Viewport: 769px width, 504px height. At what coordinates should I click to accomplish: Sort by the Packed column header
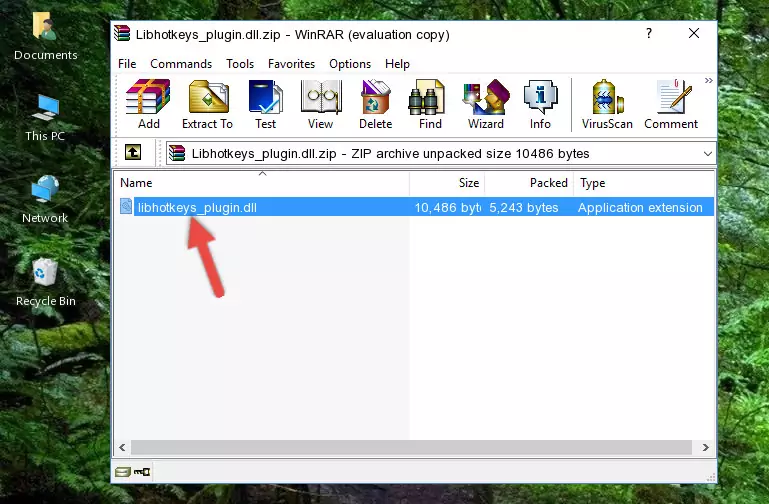(x=529, y=183)
